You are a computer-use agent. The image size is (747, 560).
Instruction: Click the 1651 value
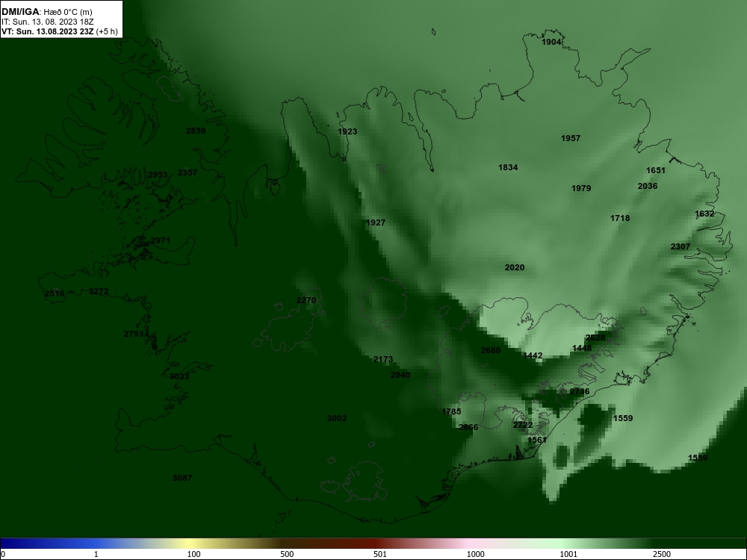click(656, 170)
